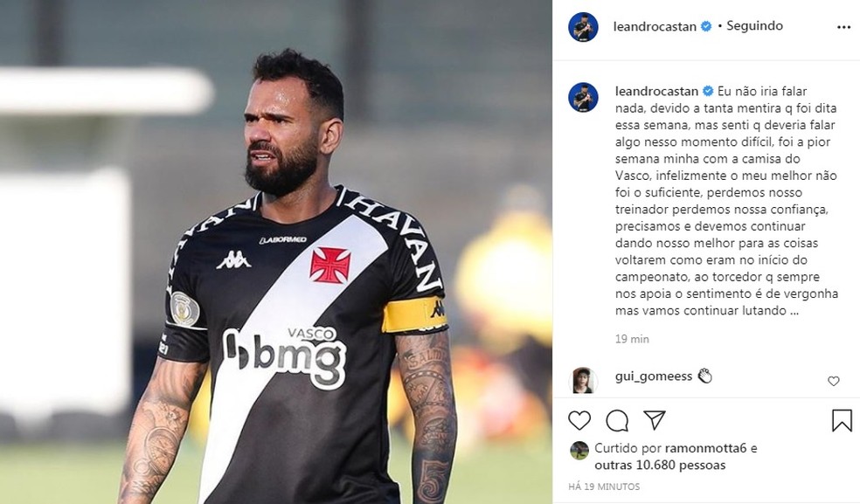Screen dimensions: 860x504
Task: Click the header profile avatar of leandrocastan
Action: [583, 27]
